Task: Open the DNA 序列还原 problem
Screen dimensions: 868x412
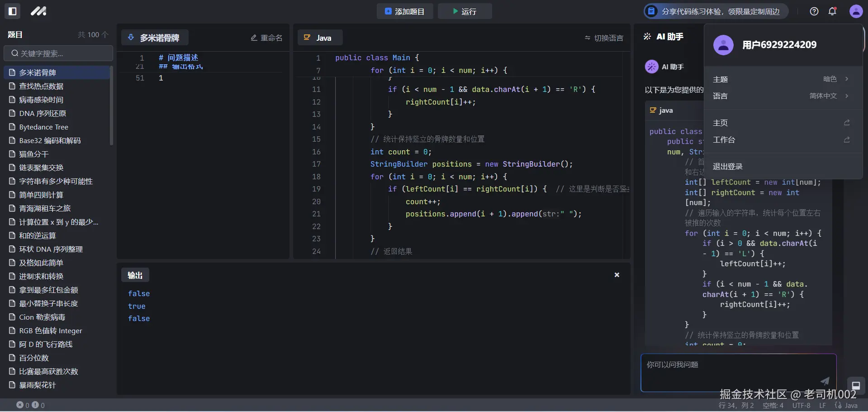Action: tap(57, 113)
